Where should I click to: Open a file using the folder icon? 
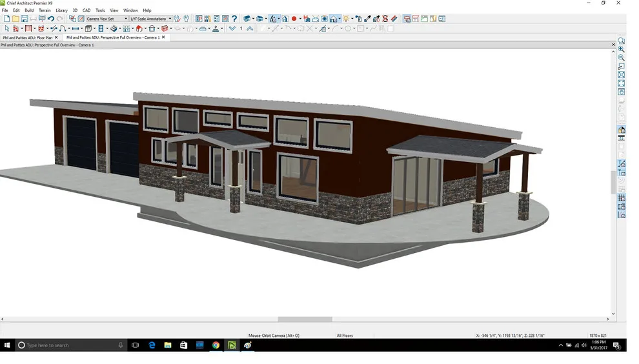15,19
